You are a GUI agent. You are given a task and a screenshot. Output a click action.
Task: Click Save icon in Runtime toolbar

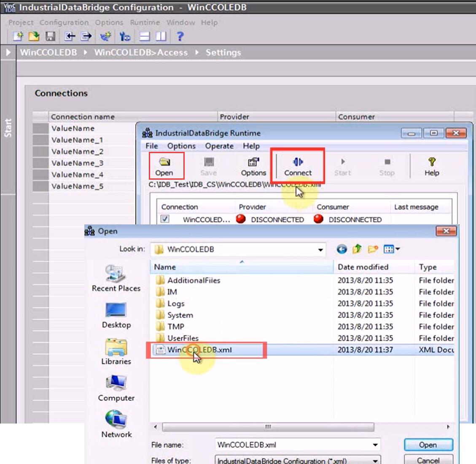click(209, 167)
